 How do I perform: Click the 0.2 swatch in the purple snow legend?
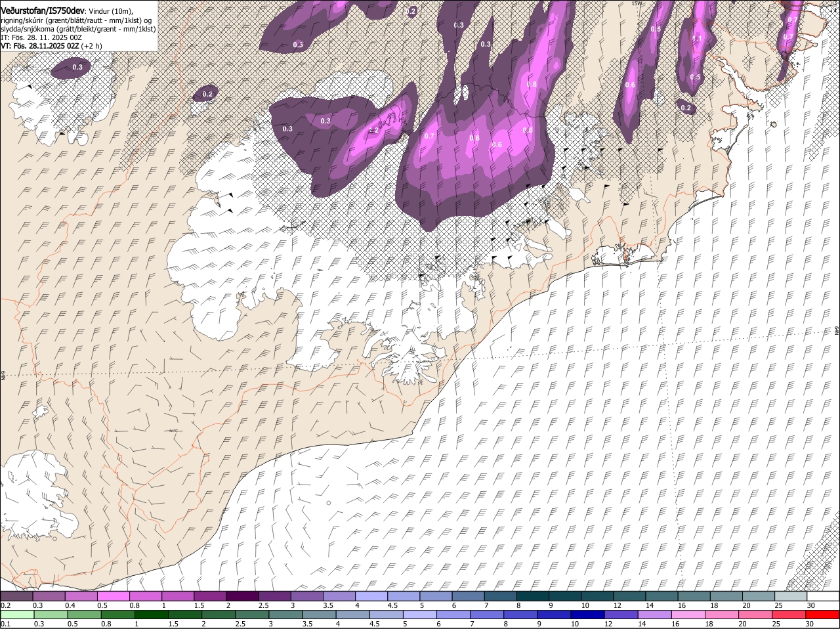click(16, 596)
